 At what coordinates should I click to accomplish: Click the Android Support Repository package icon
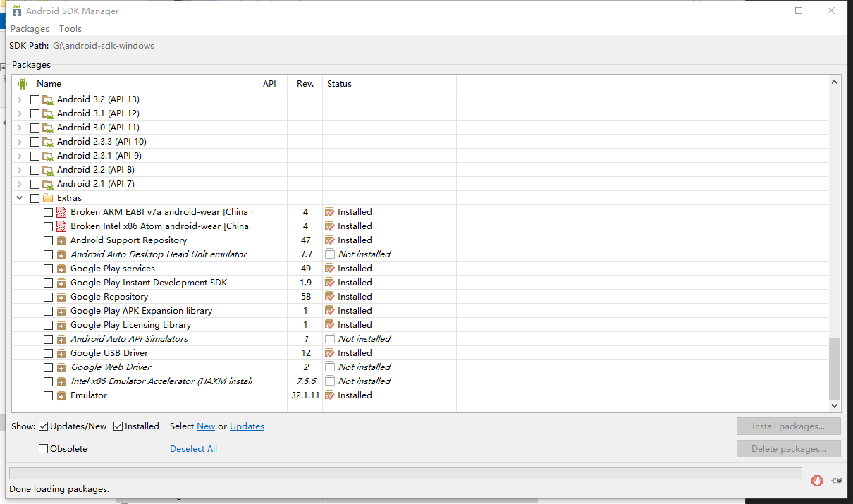coord(61,240)
